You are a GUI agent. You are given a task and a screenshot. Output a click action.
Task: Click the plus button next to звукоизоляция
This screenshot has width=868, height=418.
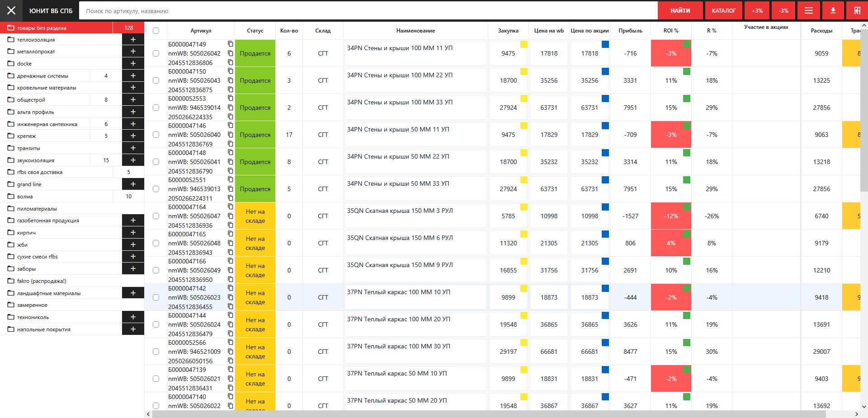click(x=133, y=160)
